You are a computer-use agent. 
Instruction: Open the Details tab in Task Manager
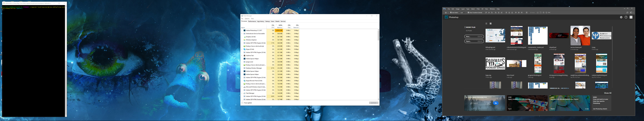278,21
